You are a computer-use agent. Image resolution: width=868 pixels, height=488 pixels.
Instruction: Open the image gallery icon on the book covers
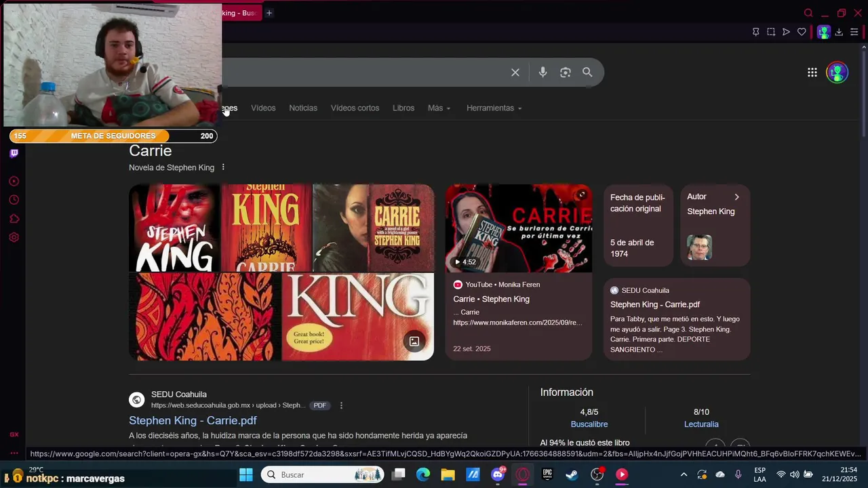coord(414,342)
